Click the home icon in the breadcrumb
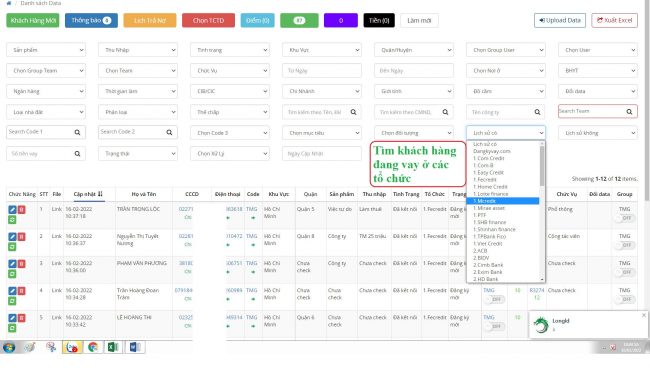This screenshot has width=650, height=390. point(9,3)
